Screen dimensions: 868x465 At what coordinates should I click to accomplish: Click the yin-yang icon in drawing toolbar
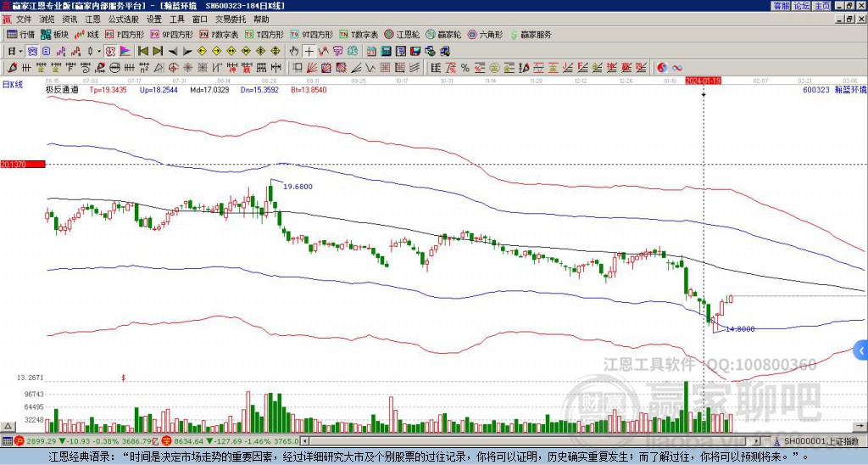point(662,68)
